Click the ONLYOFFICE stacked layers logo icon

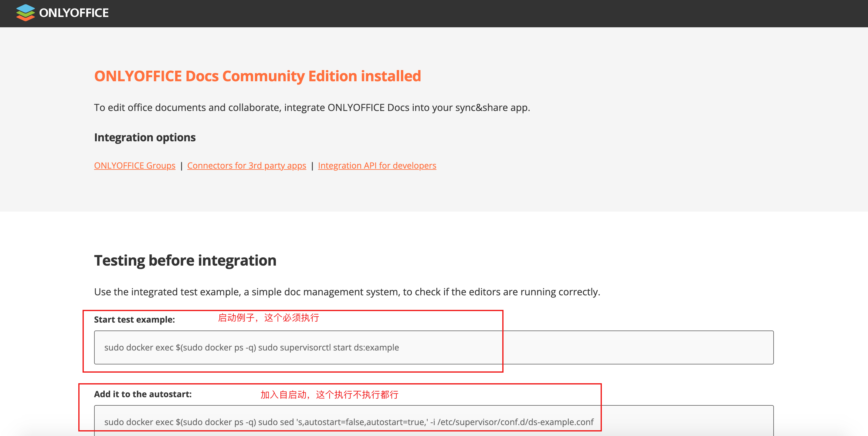pos(25,13)
